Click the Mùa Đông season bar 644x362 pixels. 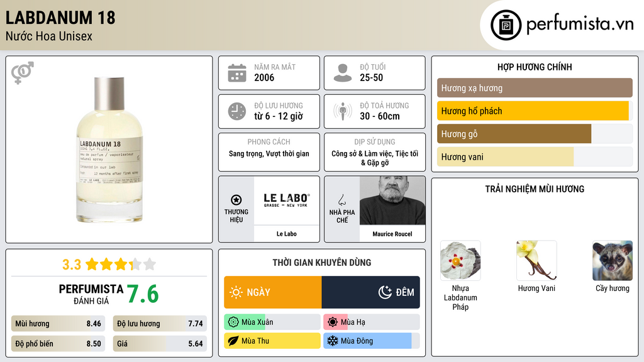pyautogui.click(x=372, y=341)
